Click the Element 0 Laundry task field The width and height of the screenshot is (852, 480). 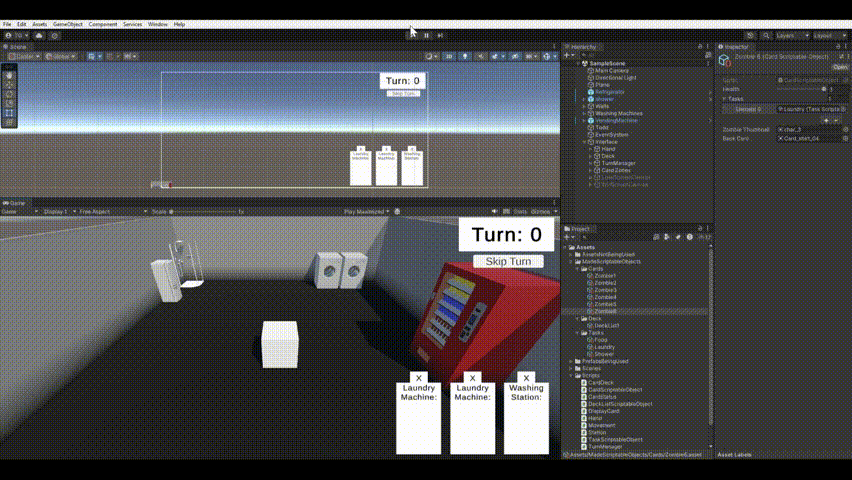click(812, 109)
